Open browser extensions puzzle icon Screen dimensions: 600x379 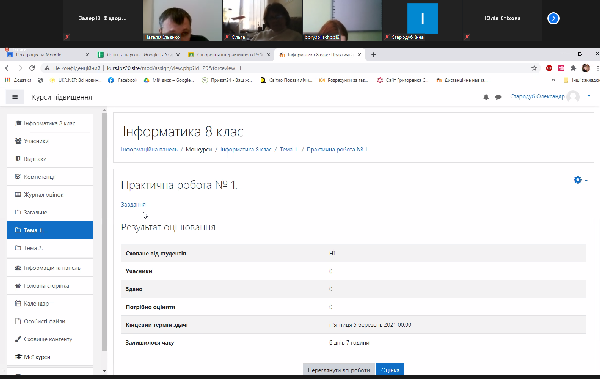click(573, 68)
